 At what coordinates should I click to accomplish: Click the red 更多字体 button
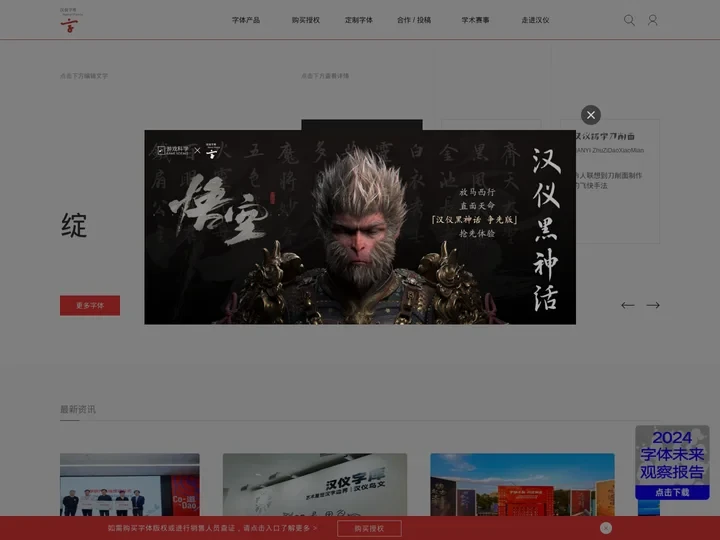coord(90,305)
